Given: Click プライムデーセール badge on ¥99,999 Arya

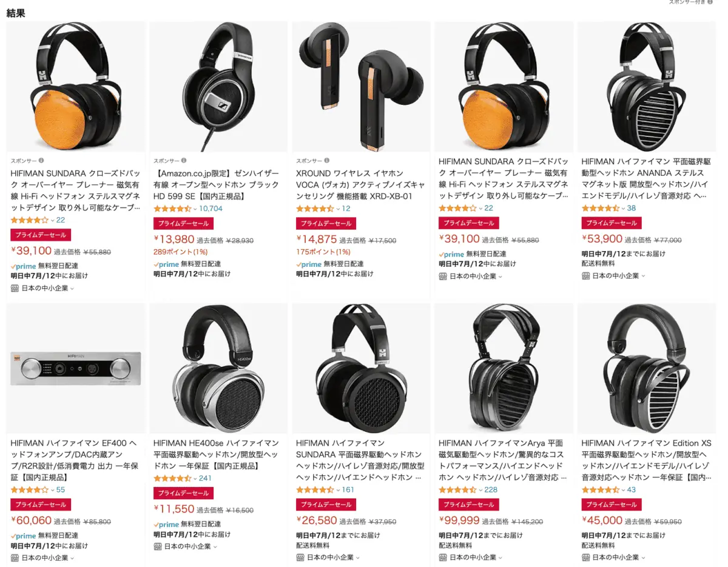Looking at the screenshot, I should (469, 505).
